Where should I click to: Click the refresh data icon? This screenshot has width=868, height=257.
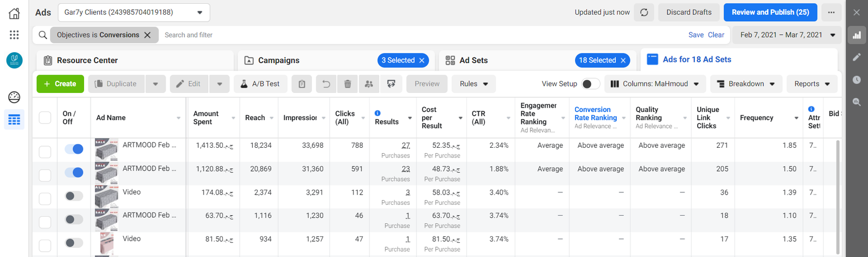coord(644,12)
